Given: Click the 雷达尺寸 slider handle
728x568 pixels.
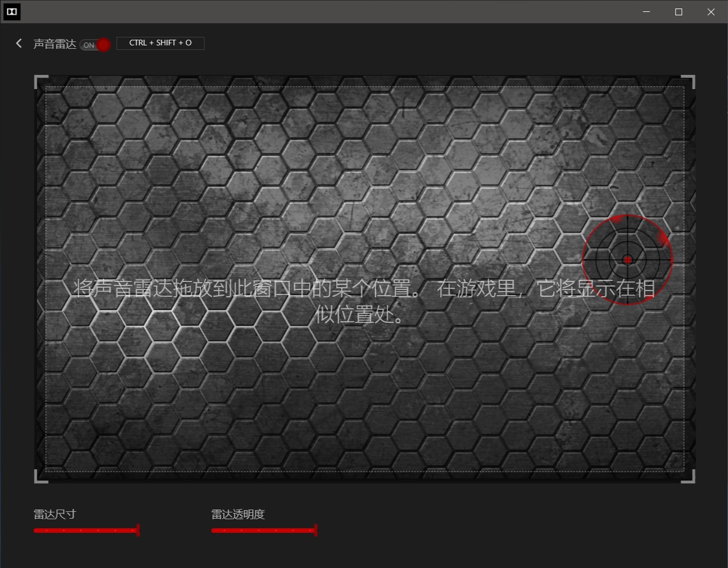Looking at the screenshot, I should [138, 531].
